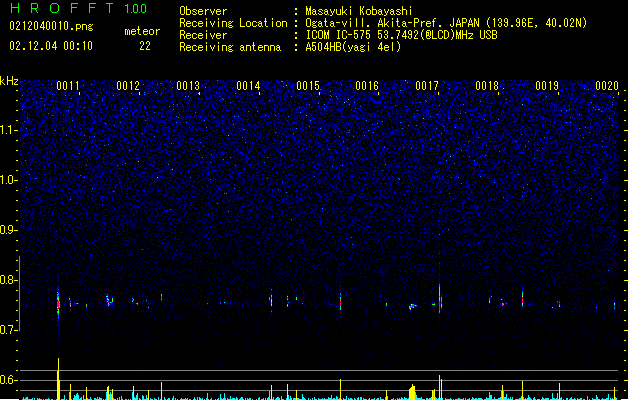Screen dimensions: 629x400
Task: Click the 0.9 frequency axis label
Action: (x=8, y=230)
